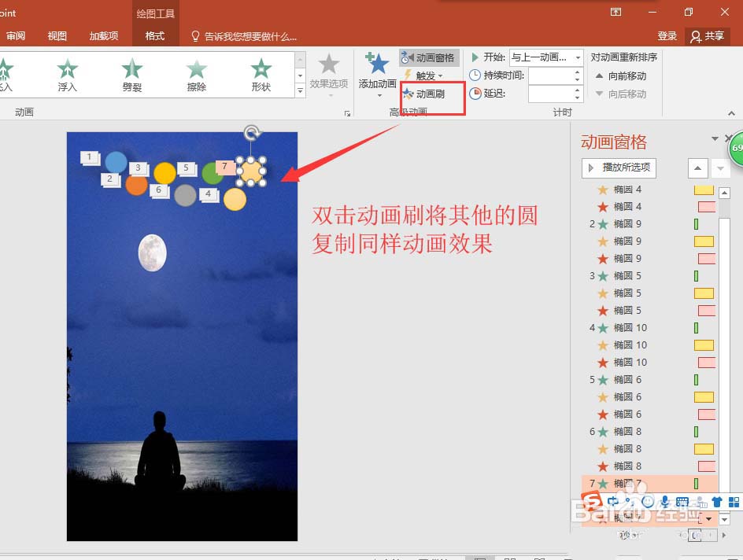Image resolution: width=743 pixels, height=560 pixels.
Task: Apply the 擦除 (Wipe) animation effect
Action: [196, 76]
